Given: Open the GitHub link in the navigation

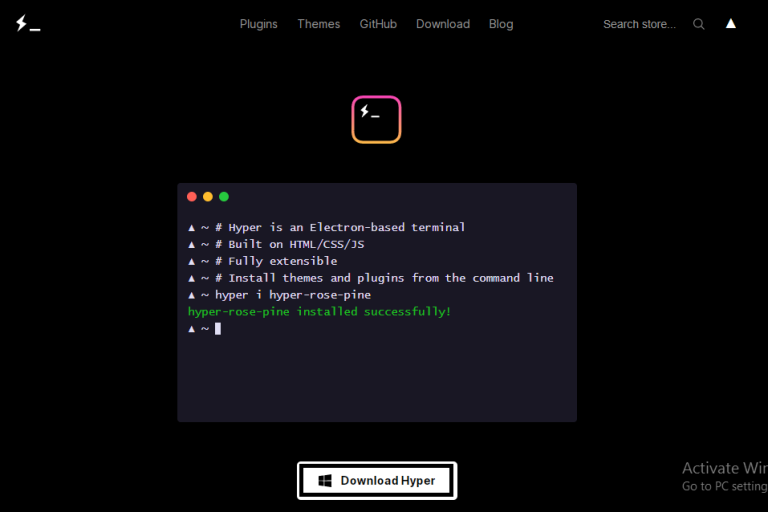Looking at the screenshot, I should (378, 24).
